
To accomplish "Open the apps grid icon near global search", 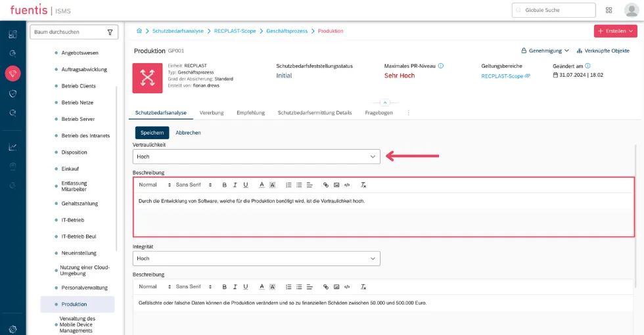I will (x=609, y=11).
